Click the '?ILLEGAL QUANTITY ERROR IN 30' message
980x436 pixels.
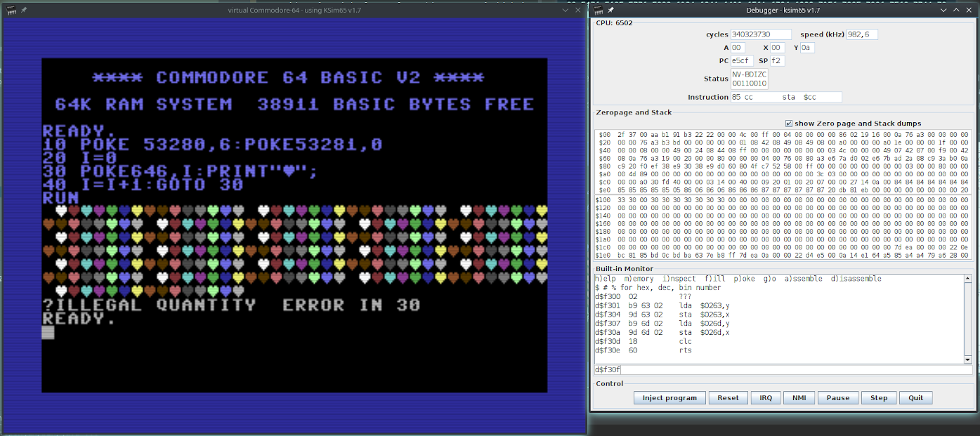pyautogui.click(x=231, y=305)
